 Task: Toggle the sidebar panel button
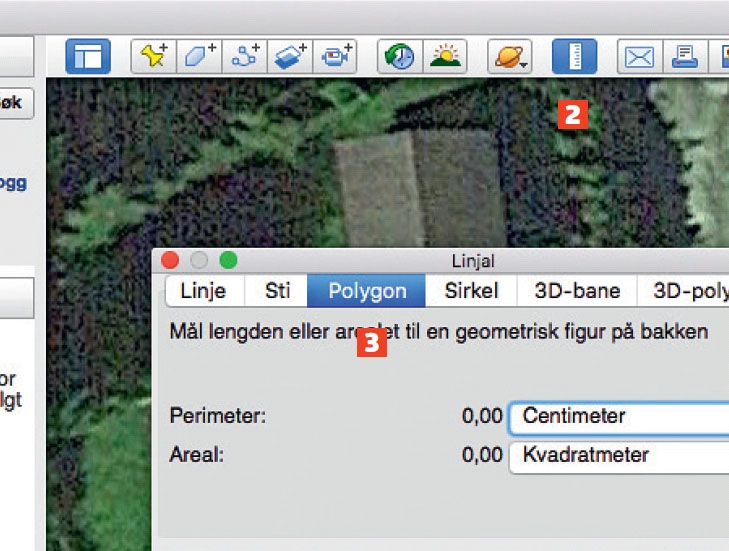tap(88, 57)
